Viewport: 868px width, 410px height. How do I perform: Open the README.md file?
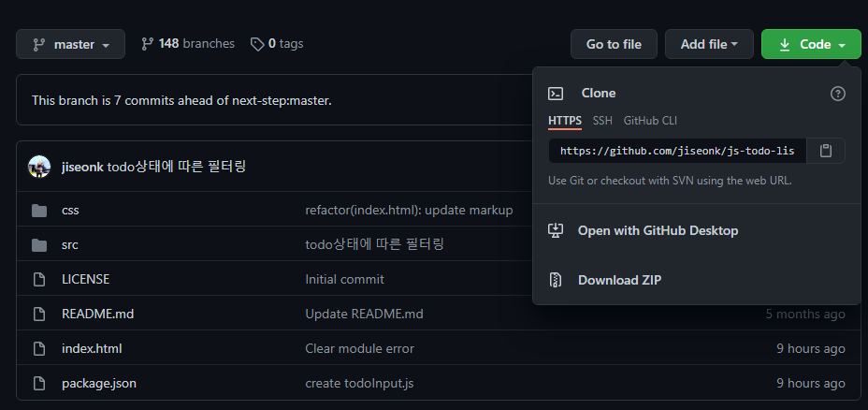pos(97,314)
